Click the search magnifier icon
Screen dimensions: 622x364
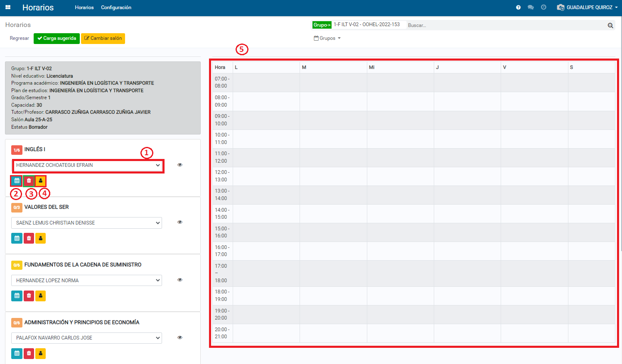(610, 25)
